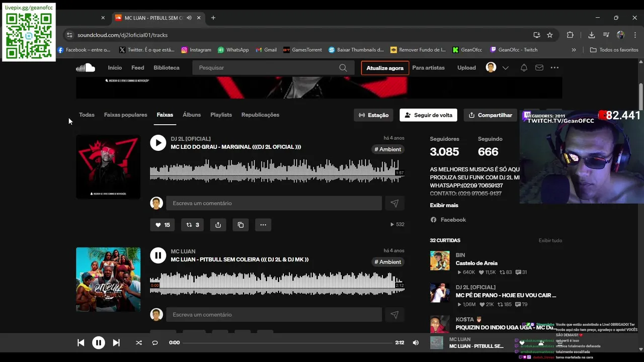Toggle repeat in bottom player
This screenshot has height=362, width=644.
click(155, 343)
